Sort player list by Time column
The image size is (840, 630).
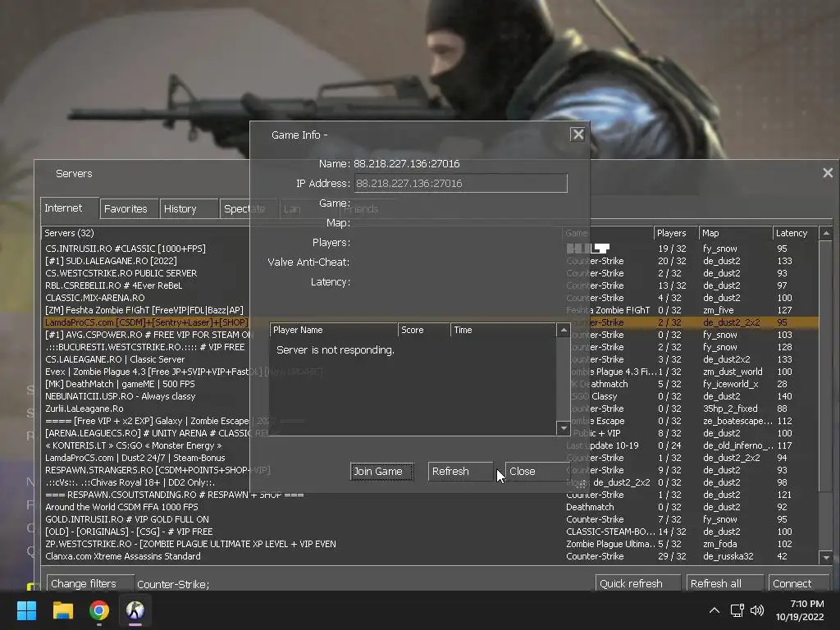(x=503, y=330)
